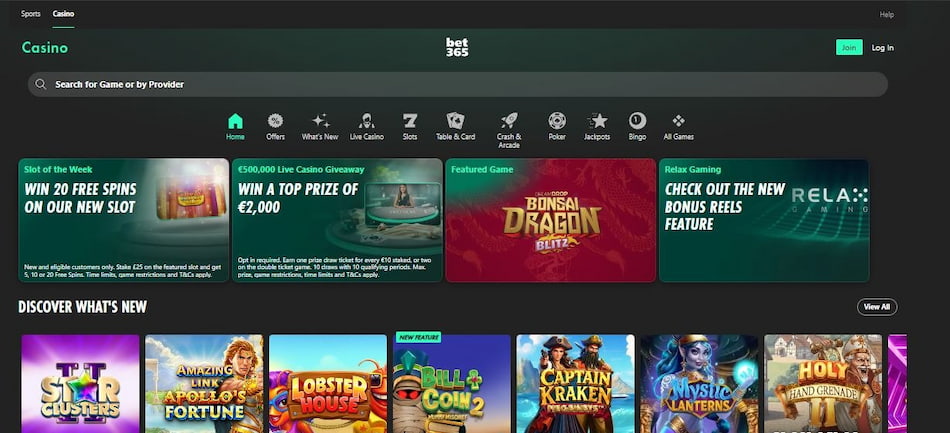This screenshot has height=433, width=950.
Task: Launch the Holy Hand Grenade II game tile
Action: click(x=823, y=384)
